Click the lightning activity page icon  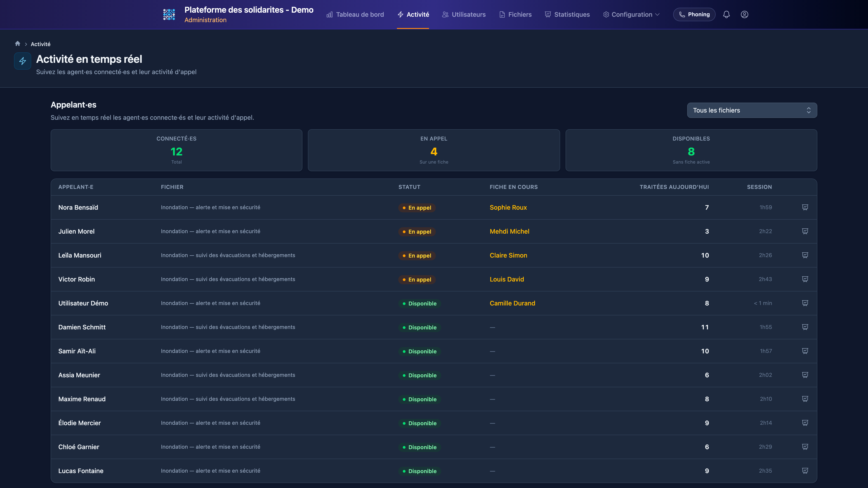coord(23,61)
